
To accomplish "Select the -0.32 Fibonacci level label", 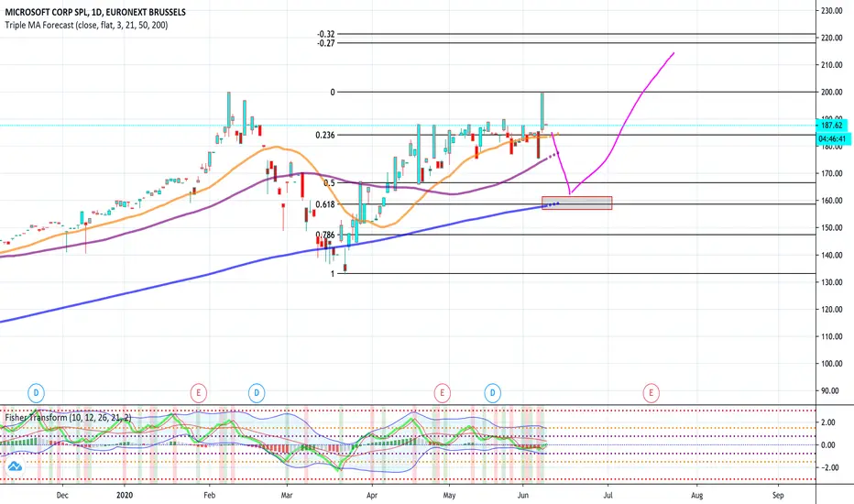I will [x=326, y=34].
